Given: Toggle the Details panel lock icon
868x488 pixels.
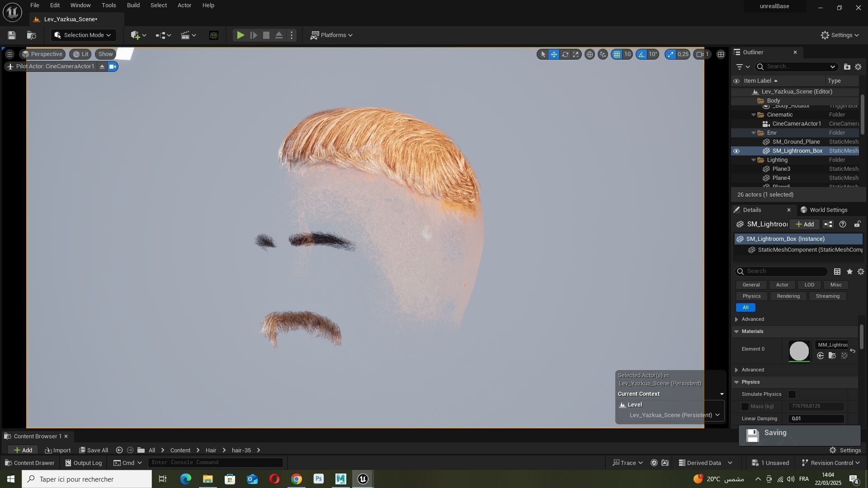Looking at the screenshot, I should (857, 225).
